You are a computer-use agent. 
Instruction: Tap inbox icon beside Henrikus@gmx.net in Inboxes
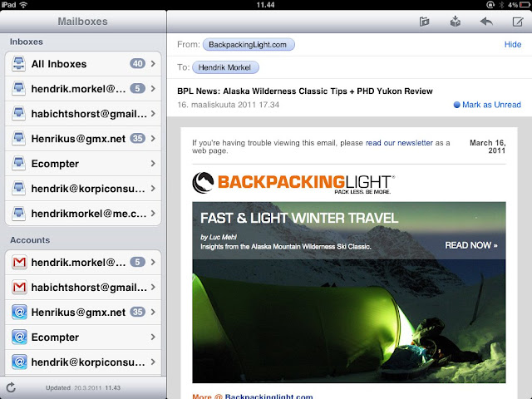[x=18, y=139]
